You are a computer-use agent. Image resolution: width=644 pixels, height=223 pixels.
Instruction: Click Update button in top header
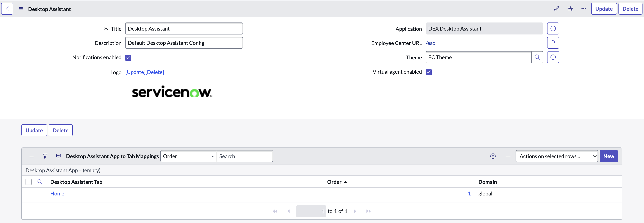(x=604, y=9)
